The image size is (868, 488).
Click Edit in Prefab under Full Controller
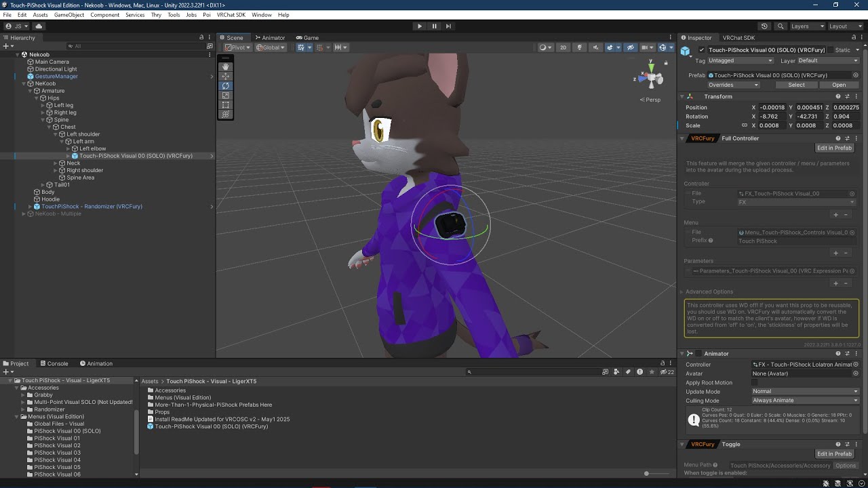[834, 148]
